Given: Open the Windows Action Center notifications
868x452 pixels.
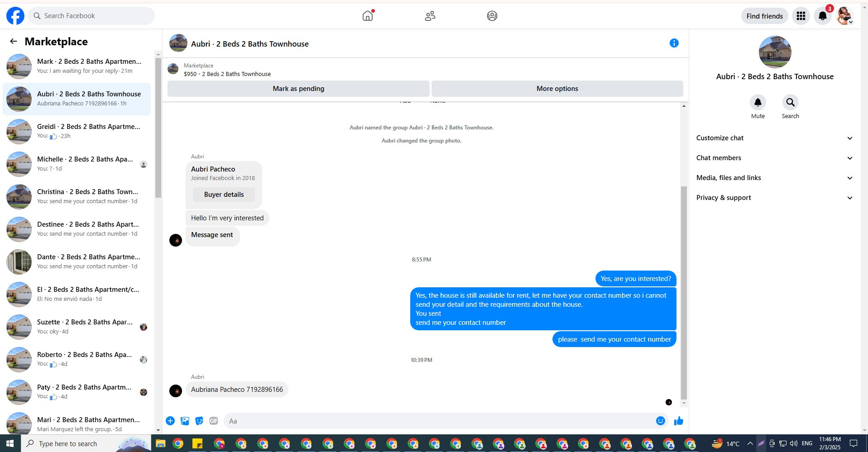Looking at the screenshot, I should [x=854, y=443].
